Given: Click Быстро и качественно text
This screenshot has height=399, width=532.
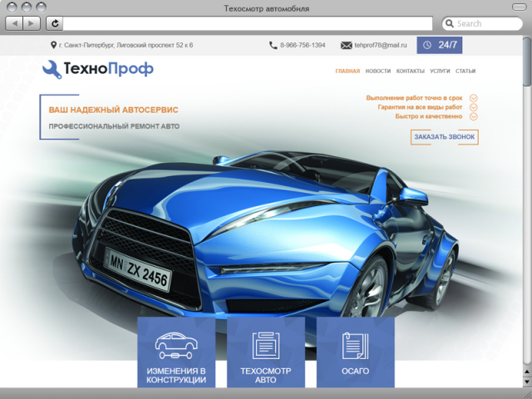Looking at the screenshot, I should [x=429, y=116].
